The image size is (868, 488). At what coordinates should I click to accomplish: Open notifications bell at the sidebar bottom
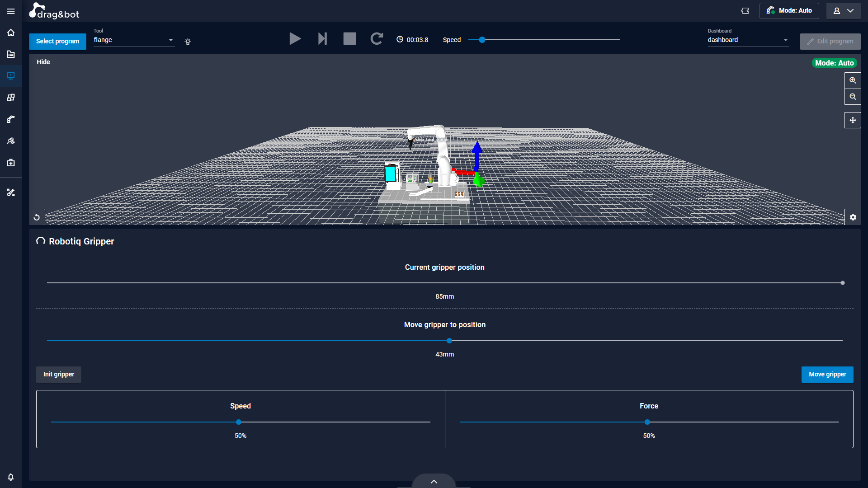click(x=11, y=477)
